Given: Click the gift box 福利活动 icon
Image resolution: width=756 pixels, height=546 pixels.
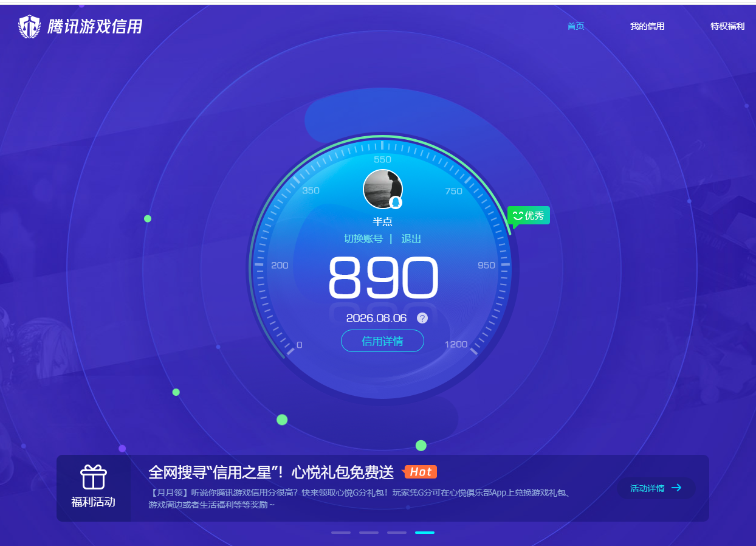Looking at the screenshot, I should coord(94,477).
